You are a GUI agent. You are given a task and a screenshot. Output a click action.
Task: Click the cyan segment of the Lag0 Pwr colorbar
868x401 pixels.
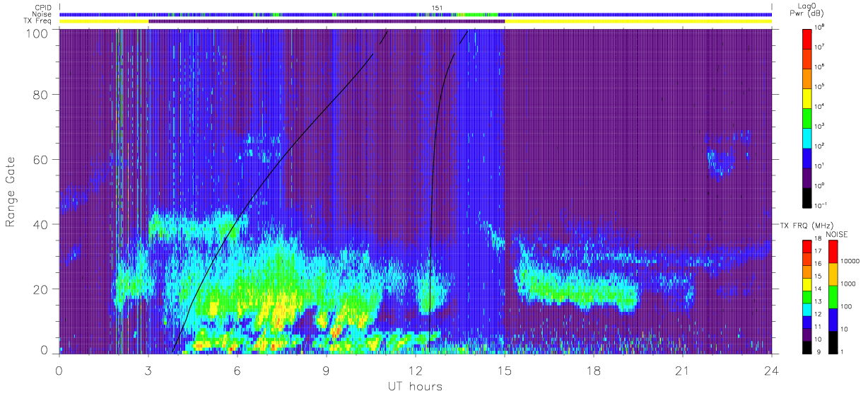[807, 137]
